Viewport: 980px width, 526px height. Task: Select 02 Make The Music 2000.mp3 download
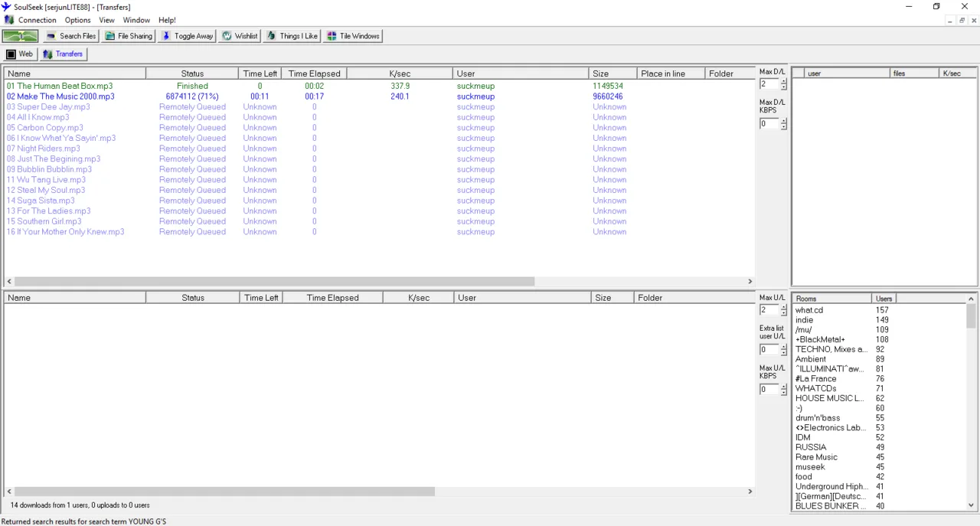[60, 96]
